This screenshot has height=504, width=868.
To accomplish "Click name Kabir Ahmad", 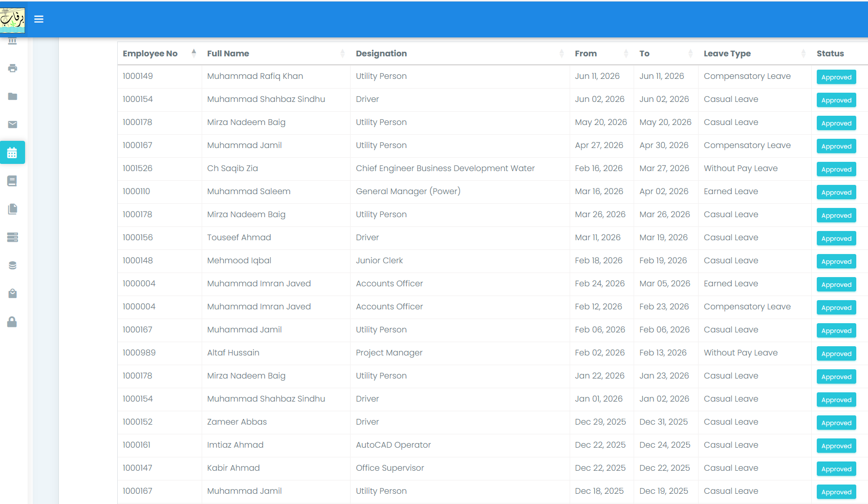I will click(x=233, y=468).
